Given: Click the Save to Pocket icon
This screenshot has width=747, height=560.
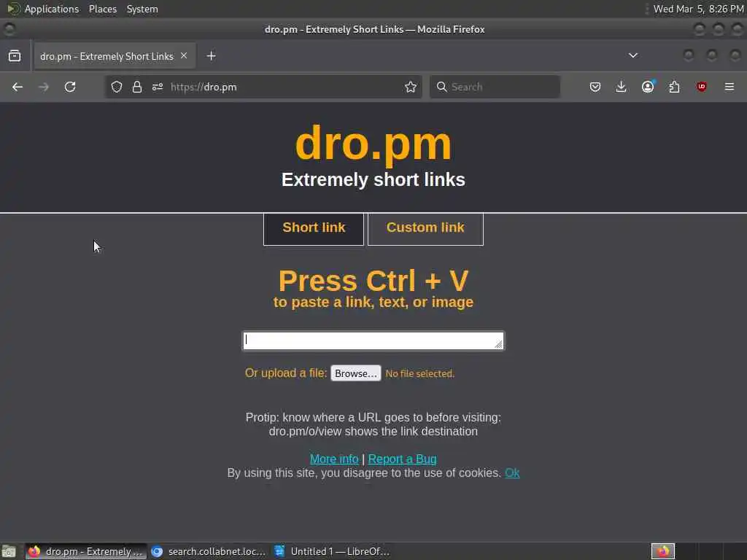Looking at the screenshot, I should pyautogui.click(x=595, y=87).
